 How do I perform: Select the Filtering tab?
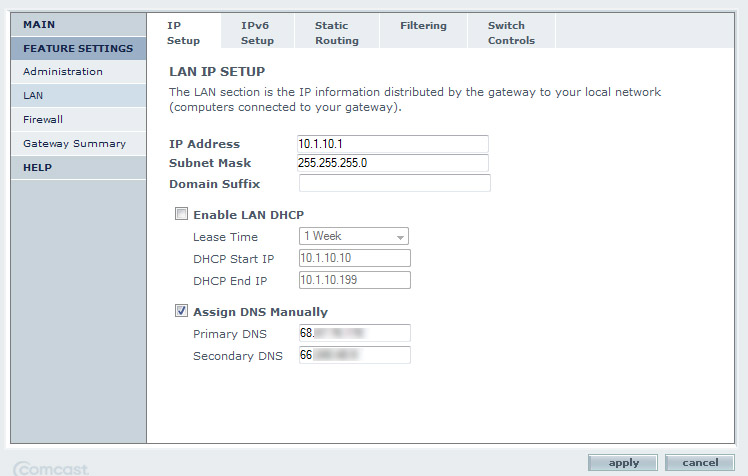click(x=424, y=32)
